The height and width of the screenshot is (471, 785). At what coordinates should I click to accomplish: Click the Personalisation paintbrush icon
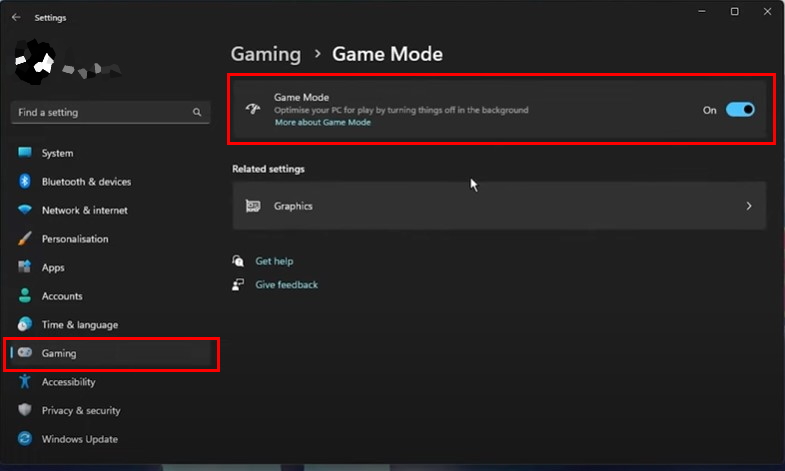coord(25,238)
